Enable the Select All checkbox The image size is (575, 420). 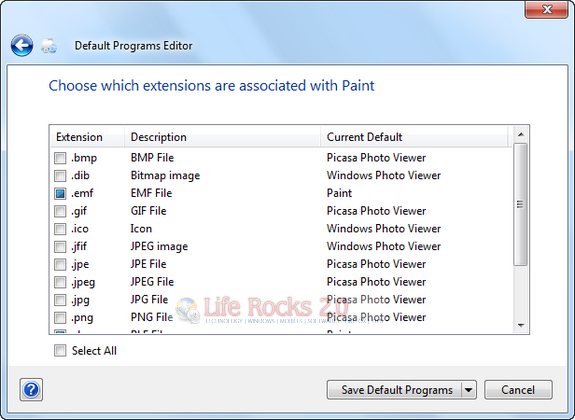pos(60,350)
